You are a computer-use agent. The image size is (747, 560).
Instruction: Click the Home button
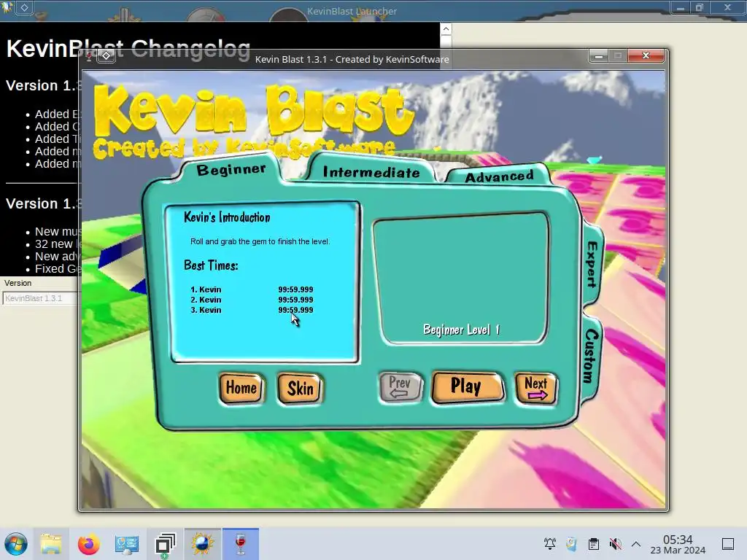pyautogui.click(x=241, y=388)
